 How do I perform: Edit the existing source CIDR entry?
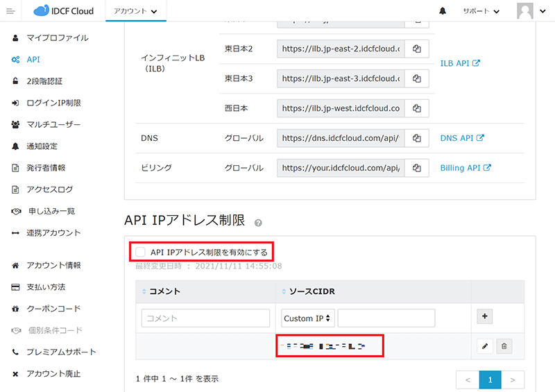coord(485,345)
